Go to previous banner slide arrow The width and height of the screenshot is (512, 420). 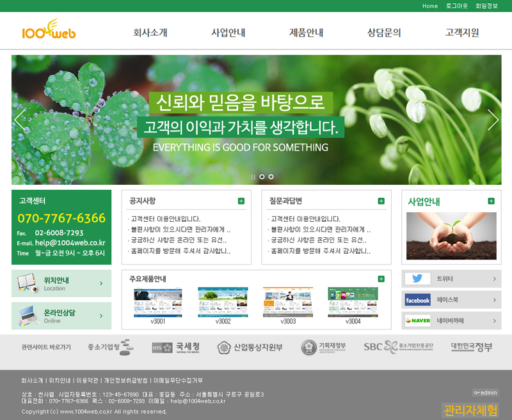coord(20,120)
